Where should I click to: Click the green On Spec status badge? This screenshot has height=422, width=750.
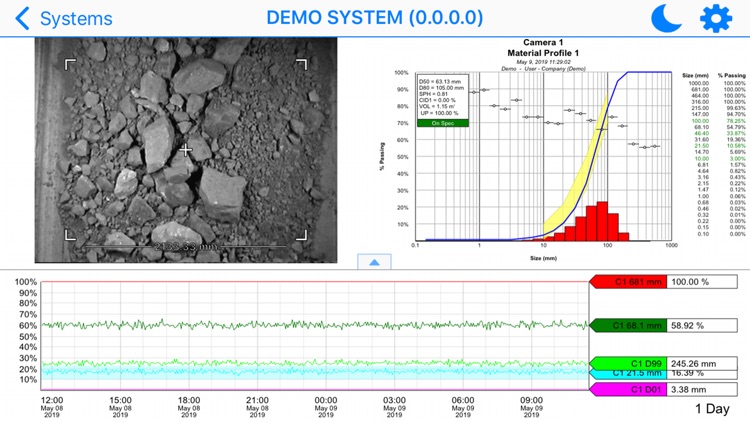tap(442, 123)
